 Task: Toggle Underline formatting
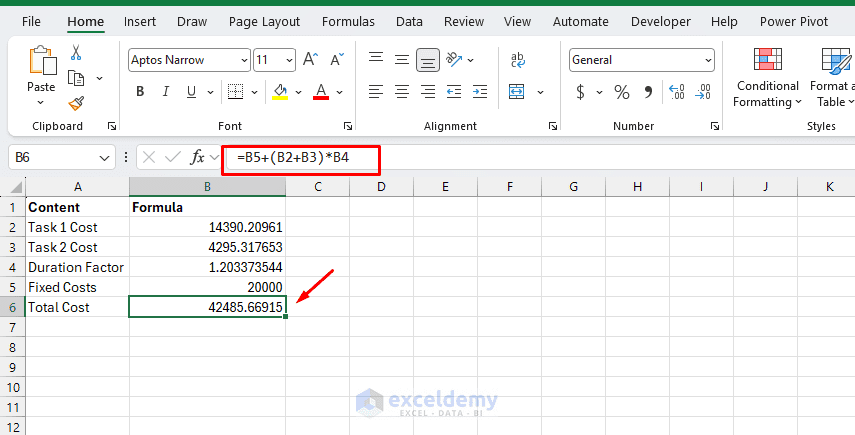(191, 92)
